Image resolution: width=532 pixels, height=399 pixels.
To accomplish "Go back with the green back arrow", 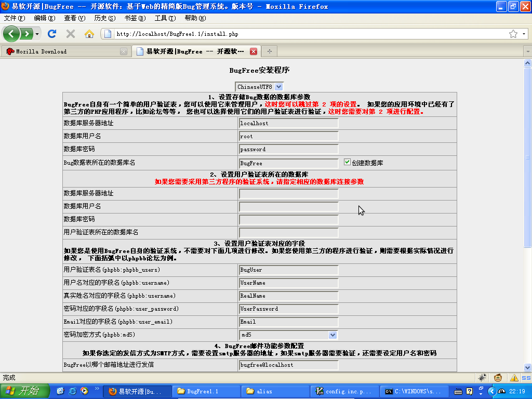I will point(11,34).
